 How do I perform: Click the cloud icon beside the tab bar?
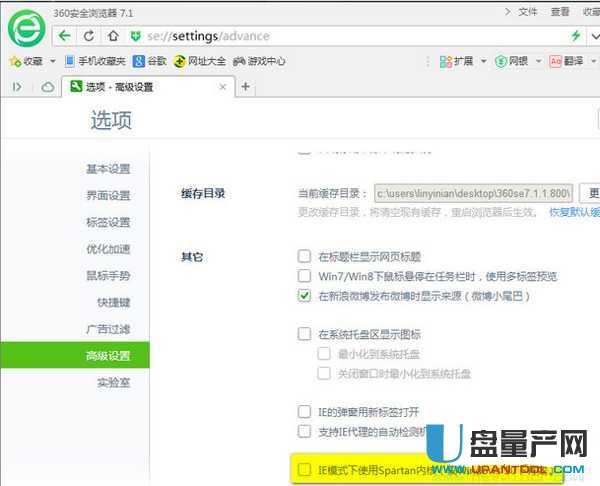pyautogui.click(x=46, y=87)
